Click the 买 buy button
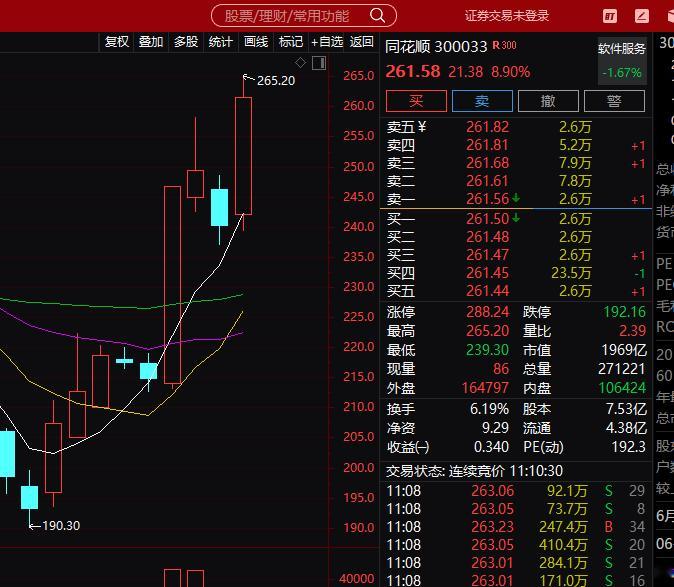This screenshot has height=587, width=674. [416, 101]
